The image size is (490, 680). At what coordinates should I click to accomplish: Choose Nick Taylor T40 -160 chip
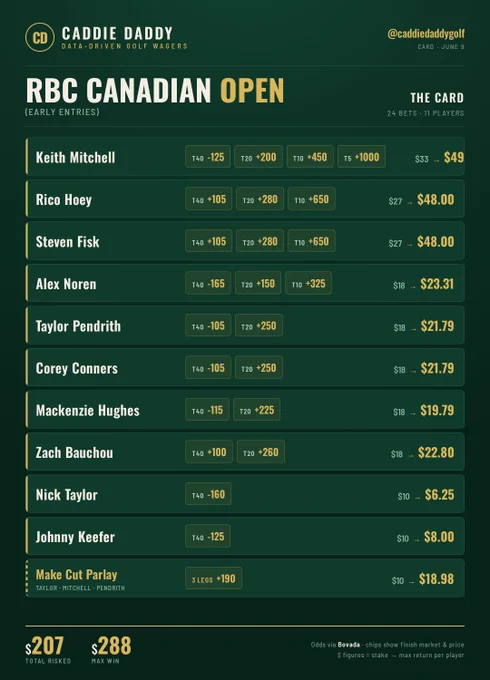(208, 494)
